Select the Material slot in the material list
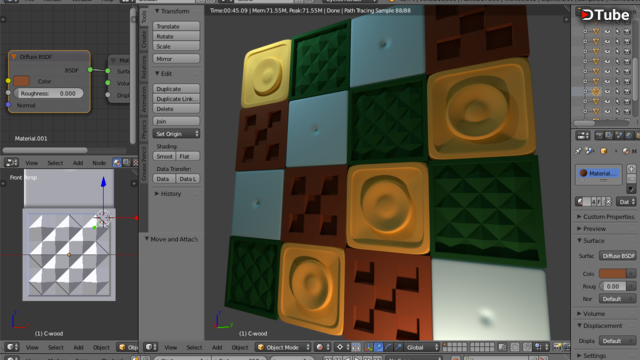640x360 pixels. click(599, 173)
